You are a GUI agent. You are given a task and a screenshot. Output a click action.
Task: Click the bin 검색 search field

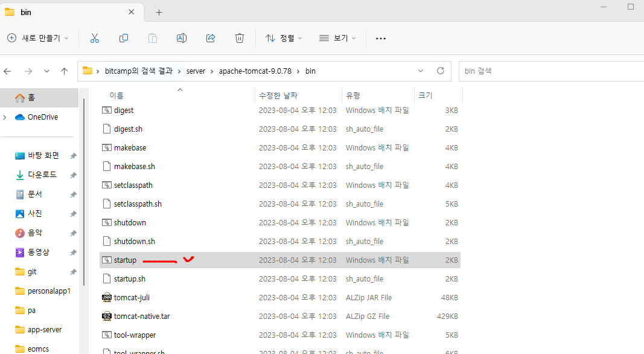551,71
